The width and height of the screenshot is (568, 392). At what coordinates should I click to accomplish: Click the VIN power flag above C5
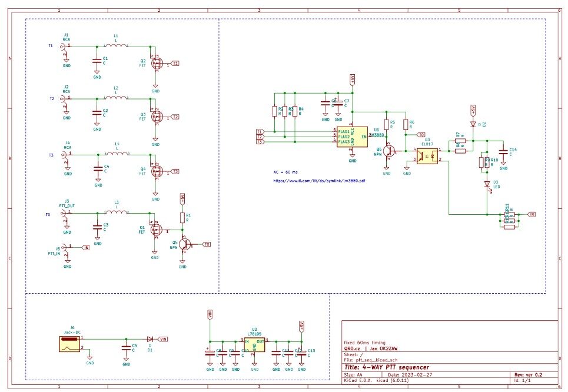pyautogui.click(x=163, y=339)
